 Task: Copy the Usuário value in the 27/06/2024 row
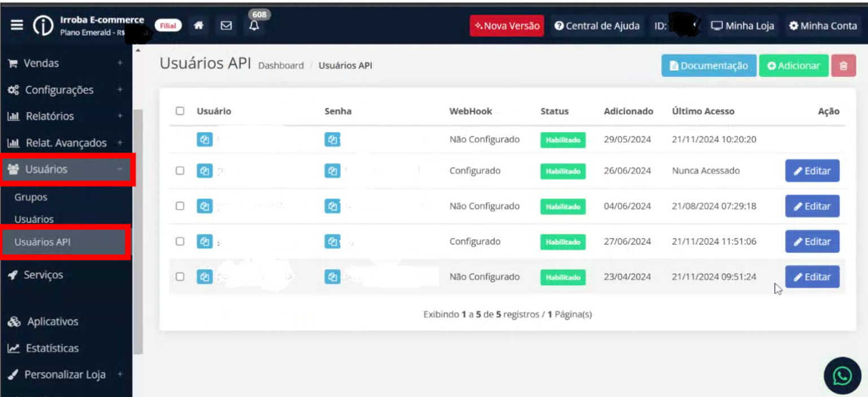click(x=205, y=242)
